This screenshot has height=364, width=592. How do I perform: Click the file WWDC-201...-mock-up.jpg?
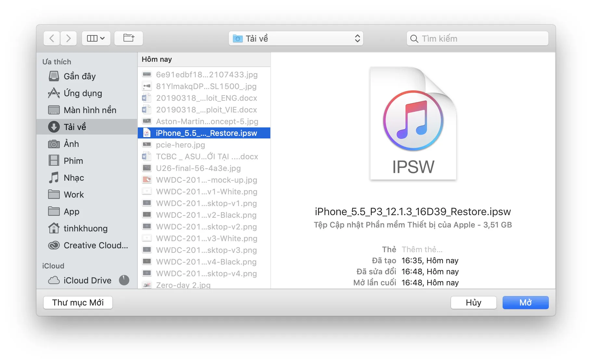[x=204, y=180]
